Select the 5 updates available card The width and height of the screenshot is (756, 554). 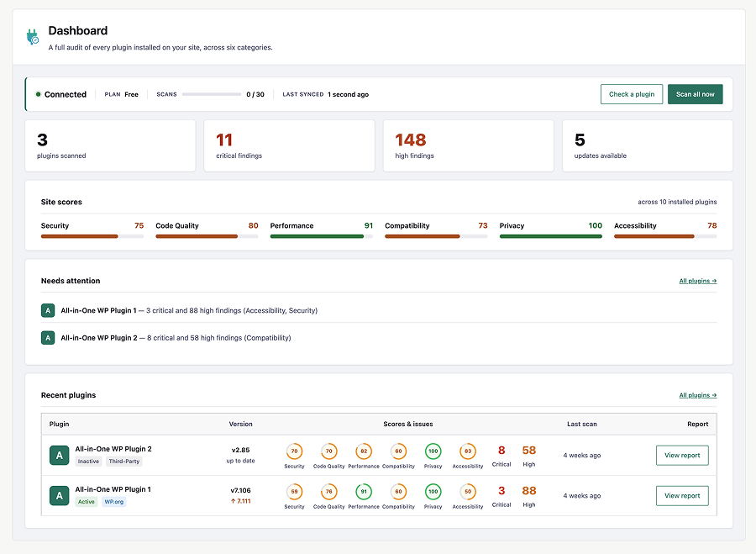pyautogui.click(x=648, y=145)
